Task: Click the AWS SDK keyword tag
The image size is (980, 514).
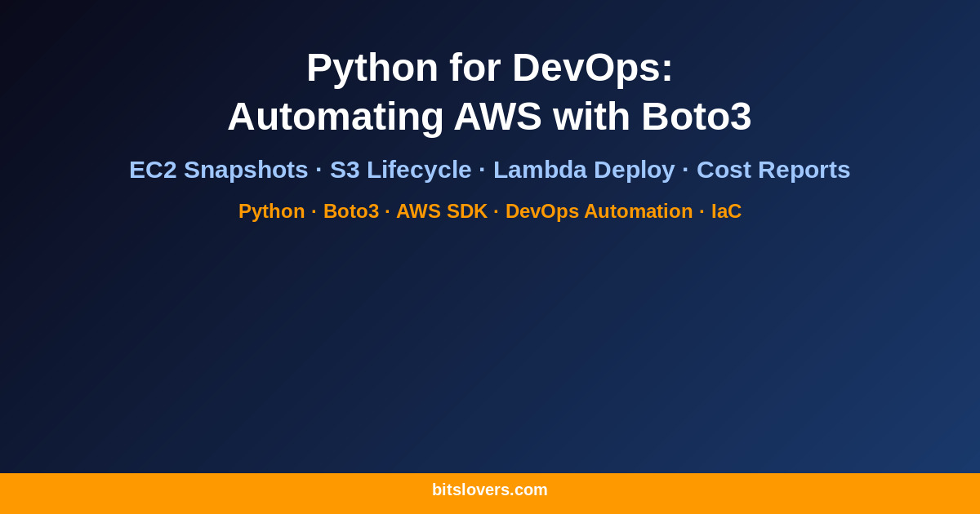Action: (x=442, y=211)
